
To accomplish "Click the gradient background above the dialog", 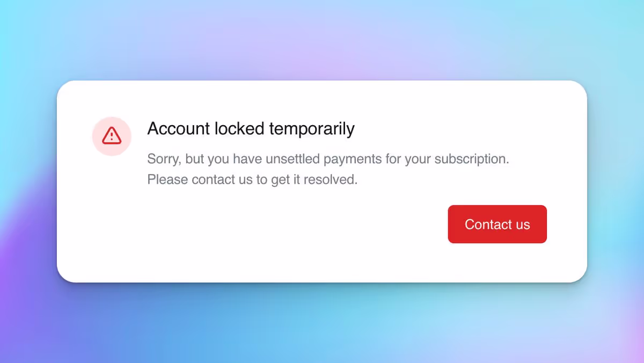I will click(x=322, y=38).
